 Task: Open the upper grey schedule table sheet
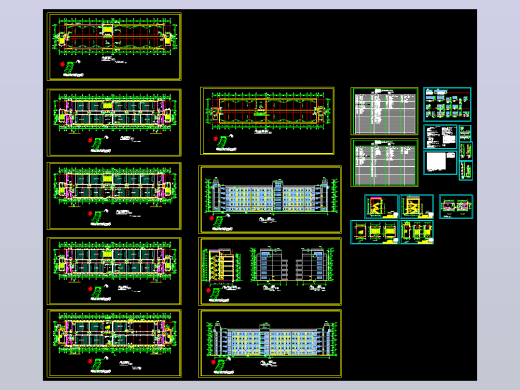pyautogui.click(x=384, y=111)
